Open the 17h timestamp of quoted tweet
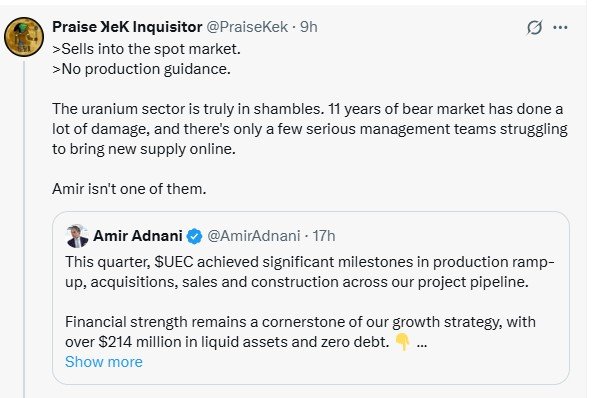The width and height of the screenshot is (595, 398). point(324,236)
